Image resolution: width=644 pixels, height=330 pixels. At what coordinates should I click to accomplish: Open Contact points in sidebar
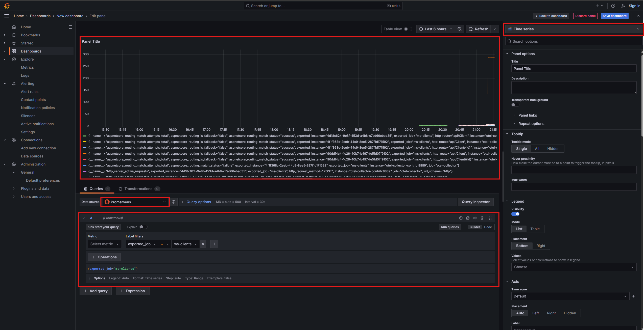pos(33,100)
